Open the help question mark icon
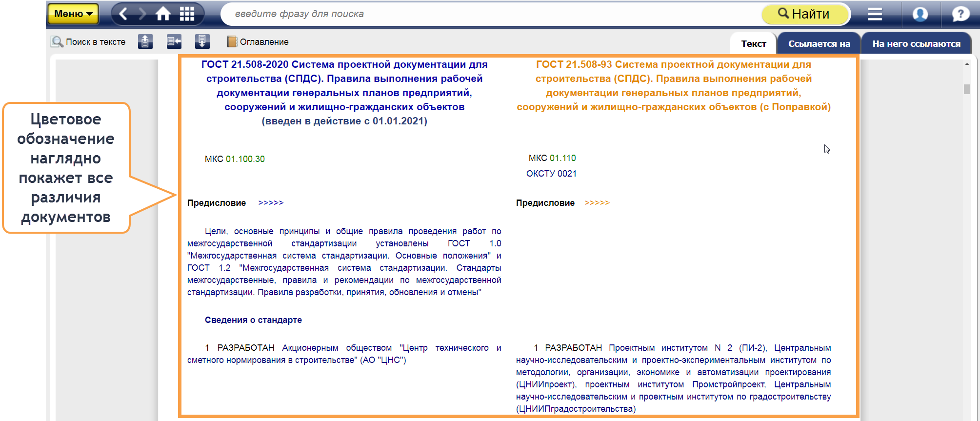Viewport: 980px width, 421px height. [x=960, y=14]
